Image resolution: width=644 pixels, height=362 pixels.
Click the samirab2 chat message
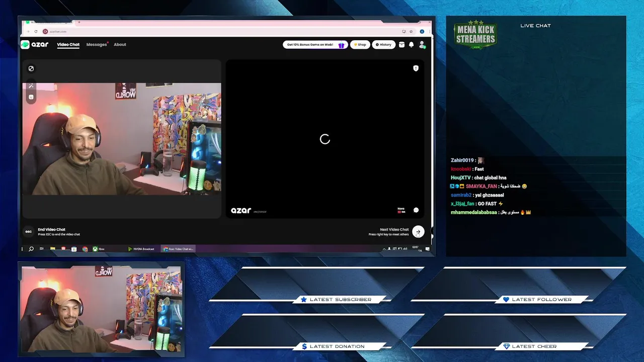click(477, 195)
